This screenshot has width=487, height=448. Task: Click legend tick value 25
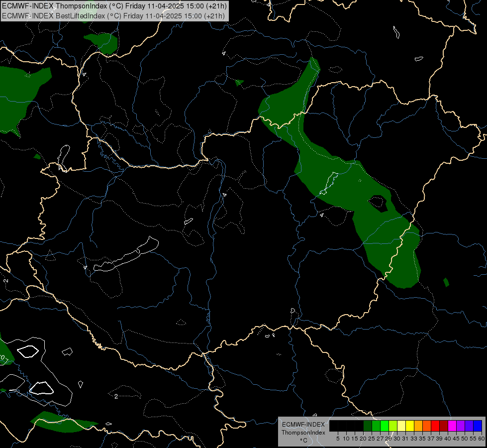tap(372, 439)
